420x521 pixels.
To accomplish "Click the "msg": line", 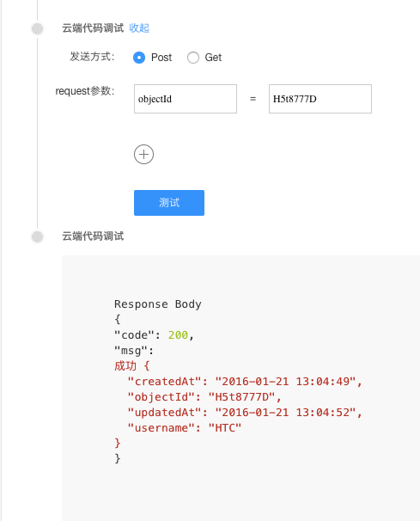I will coord(134,351).
